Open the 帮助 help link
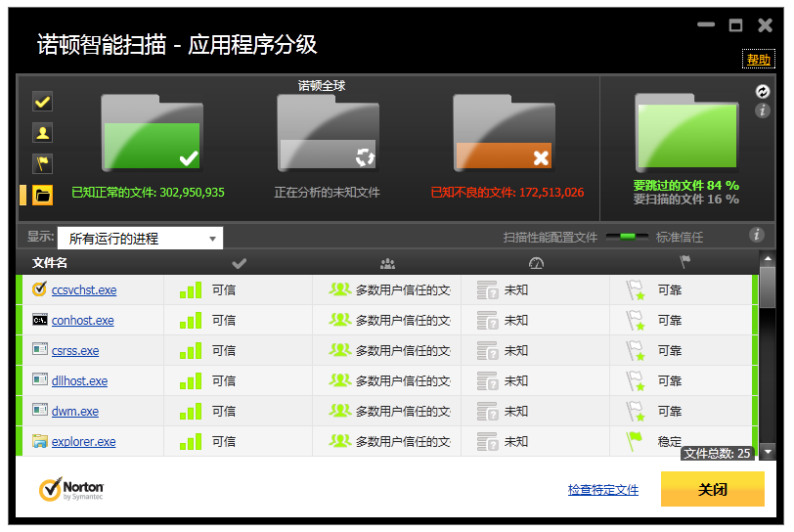The width and height of the screenshot is (794, 532). (758, 60)
